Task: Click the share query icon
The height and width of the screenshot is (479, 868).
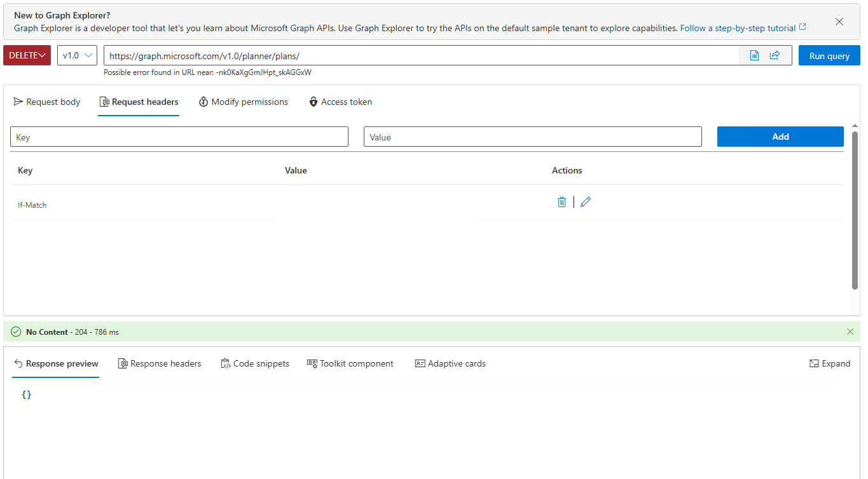Action: [x=775, y=55]
